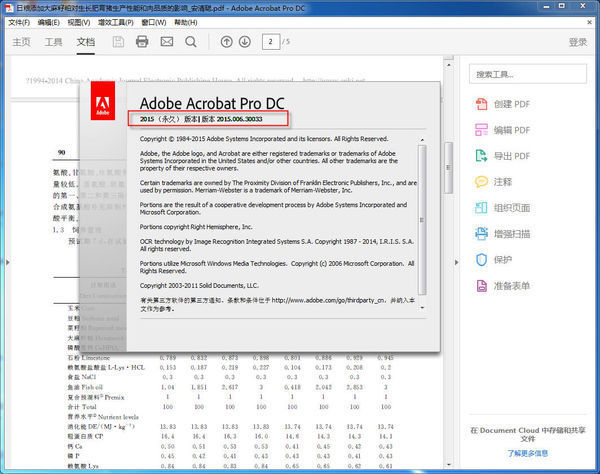Viewport: 600px width, 474px height.
Task: Select the 文档 tab
Action: click(86, 42)
